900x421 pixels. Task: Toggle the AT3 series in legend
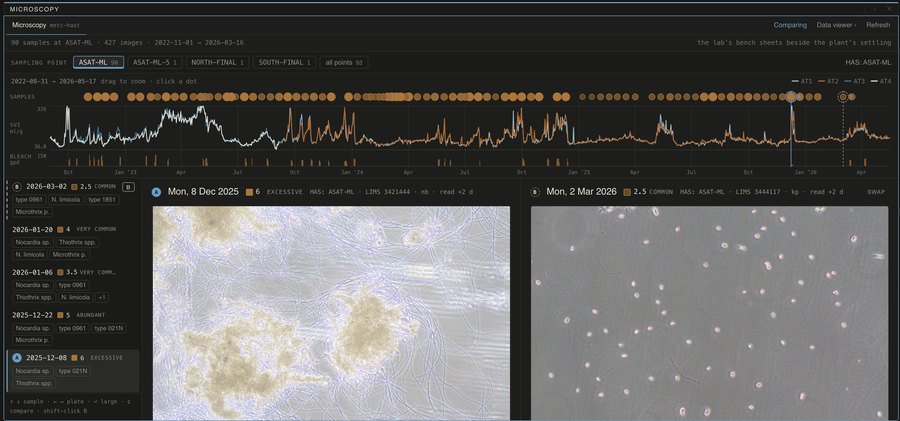coord(855,82)
